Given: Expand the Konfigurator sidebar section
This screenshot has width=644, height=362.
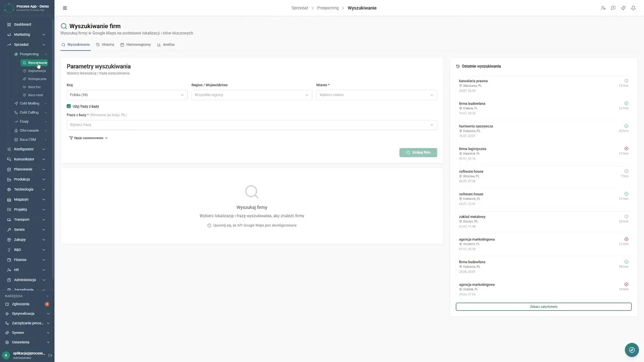Looking at the screenshot, I should tap(27, 149).
